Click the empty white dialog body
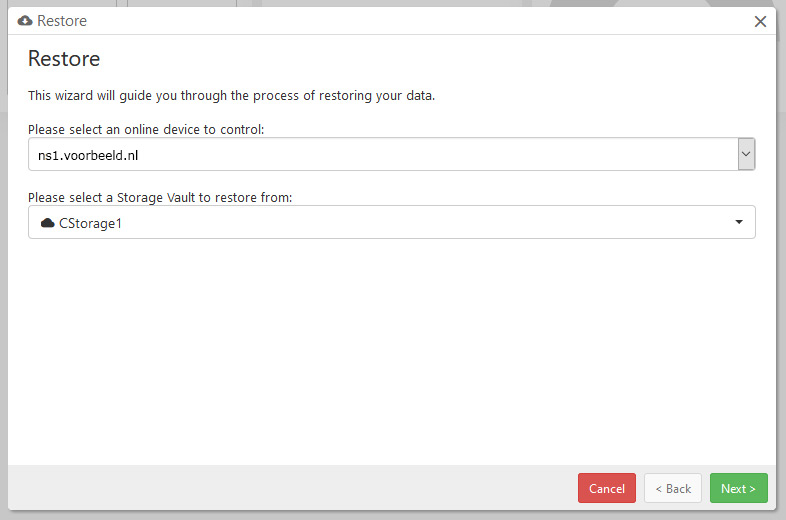This screenshot has height=520, width=786. click(391, 351)
